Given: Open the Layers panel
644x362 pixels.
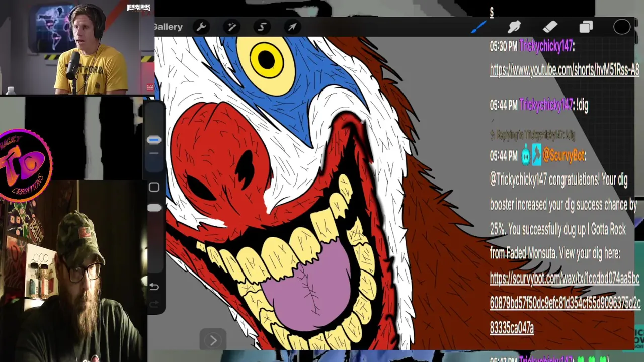Looking at the screenshot, I should point(586,27).
